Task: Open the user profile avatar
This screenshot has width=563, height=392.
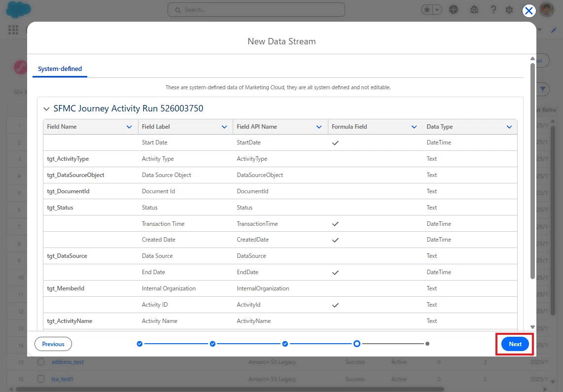Action: pos(547,10)
